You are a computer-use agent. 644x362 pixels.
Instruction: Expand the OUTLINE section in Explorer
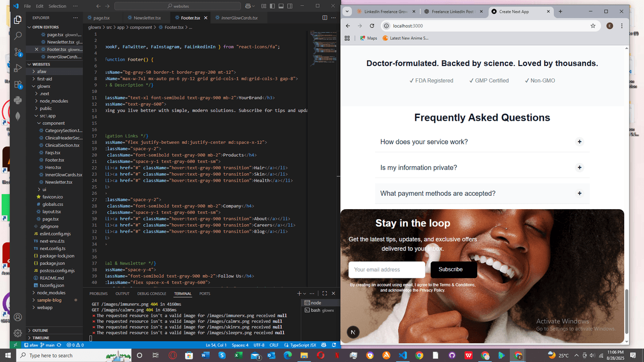click(x=40, y=330)
